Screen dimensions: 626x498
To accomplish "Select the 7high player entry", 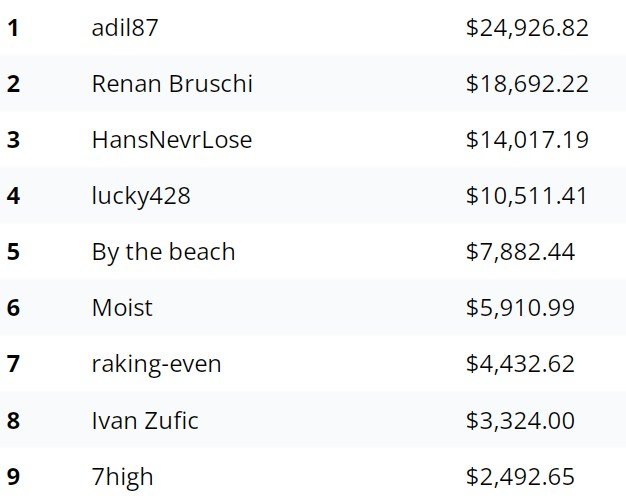I will 122,477.
